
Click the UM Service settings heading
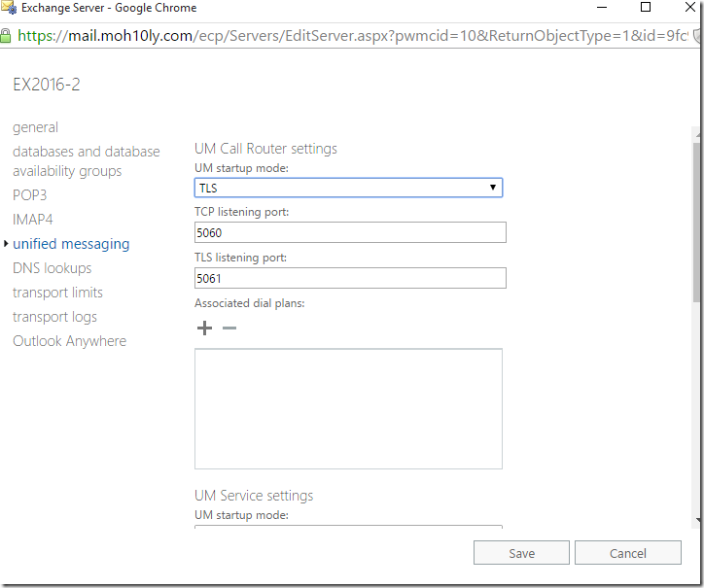click(254, 496)
